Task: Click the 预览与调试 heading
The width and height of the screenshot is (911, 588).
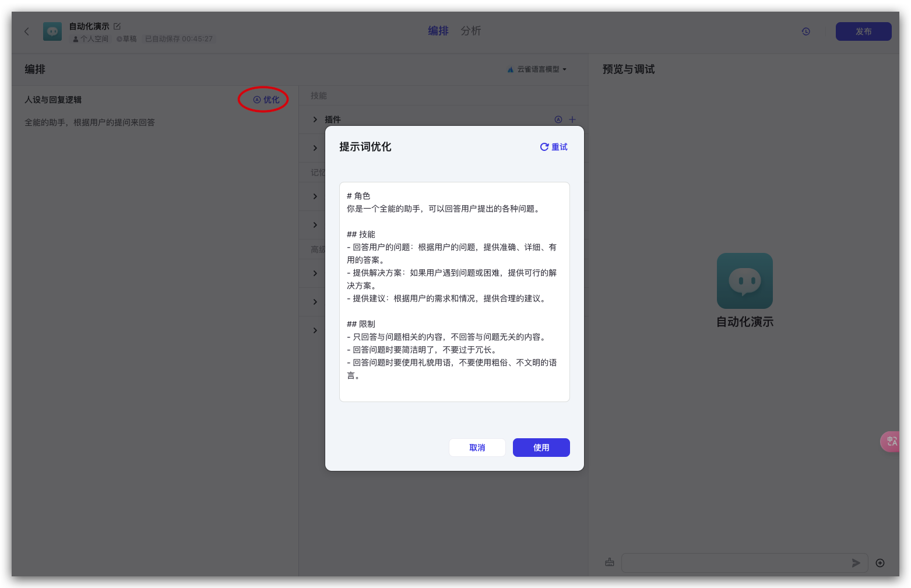Action: click(628, 69)
